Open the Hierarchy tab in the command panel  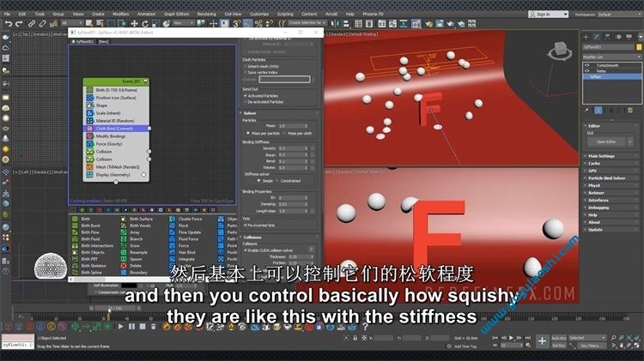pos(607,37)
